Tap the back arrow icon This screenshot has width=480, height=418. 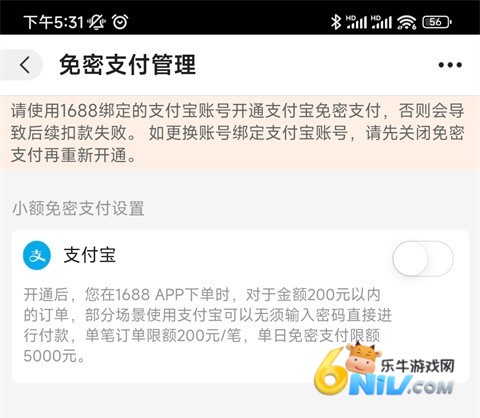(25, 65)
